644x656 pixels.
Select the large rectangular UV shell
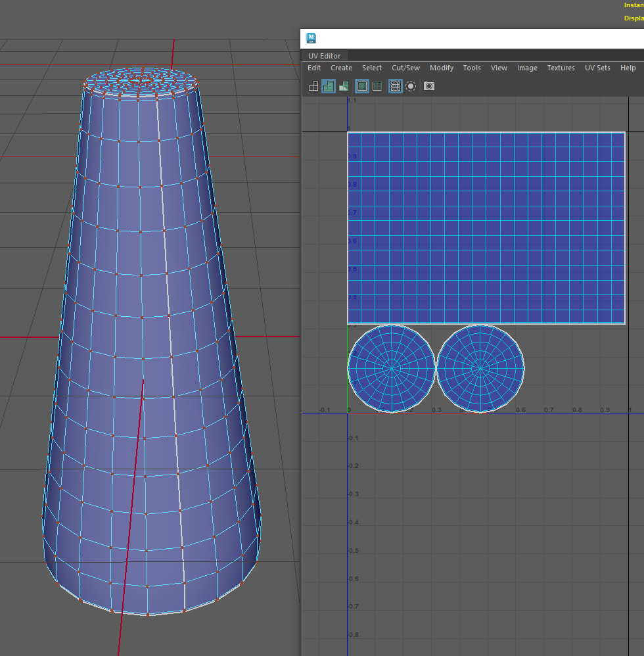[x=486, y=227]
